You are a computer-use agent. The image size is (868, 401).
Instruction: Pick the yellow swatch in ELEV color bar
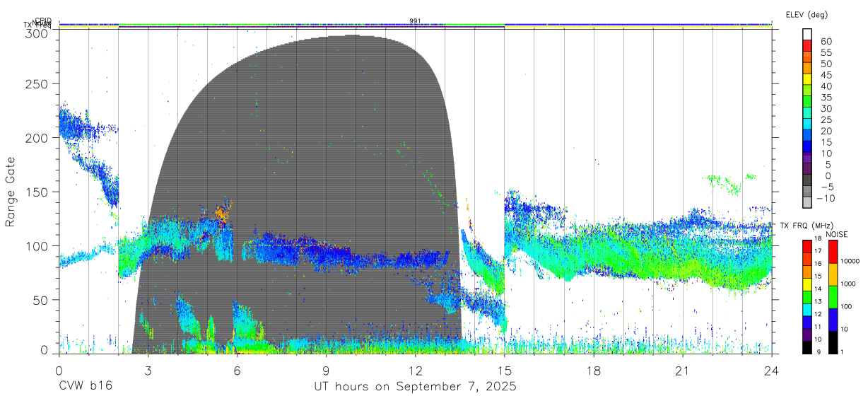pos(807,80)
